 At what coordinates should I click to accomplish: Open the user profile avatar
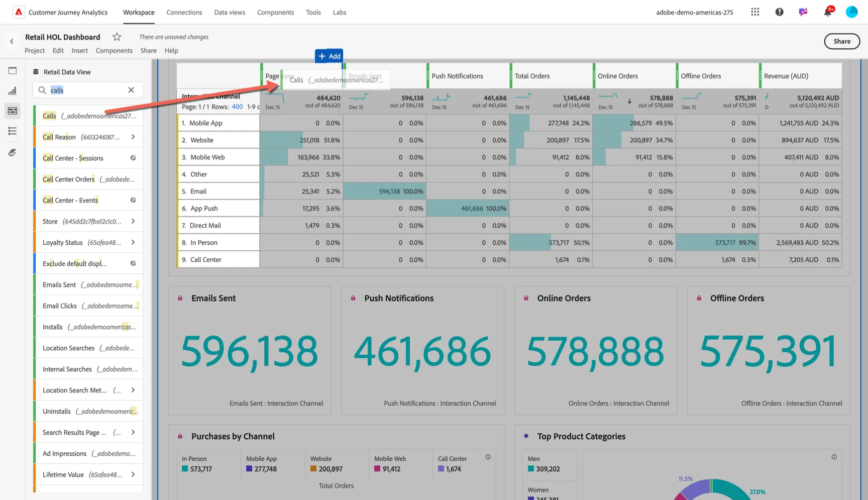click(851, 12)
